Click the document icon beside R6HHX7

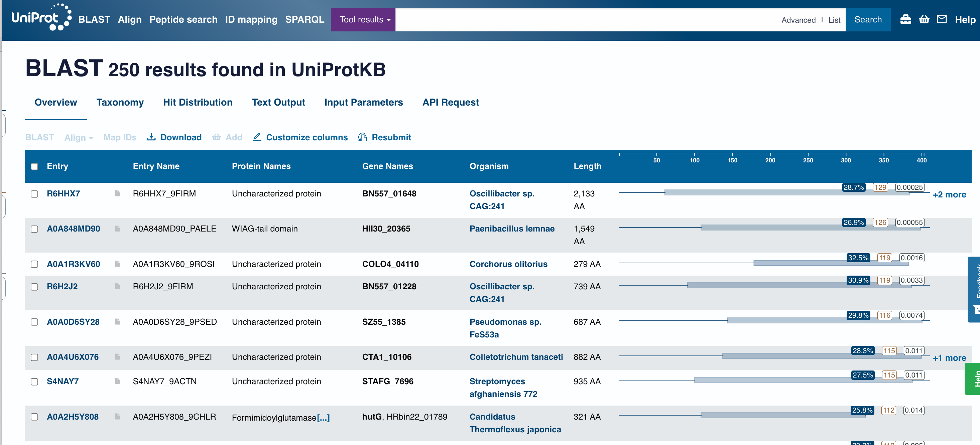117,193
